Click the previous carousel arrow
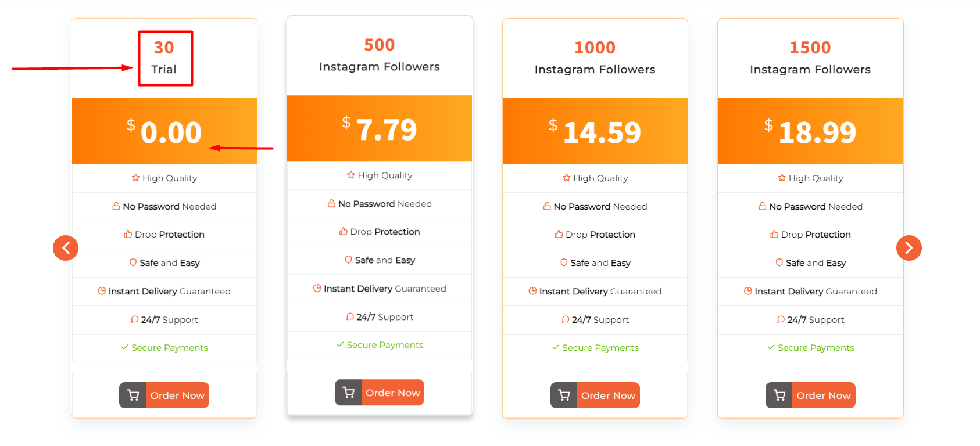This screenshot has height=446, width=980. click(x=66, y=248)
